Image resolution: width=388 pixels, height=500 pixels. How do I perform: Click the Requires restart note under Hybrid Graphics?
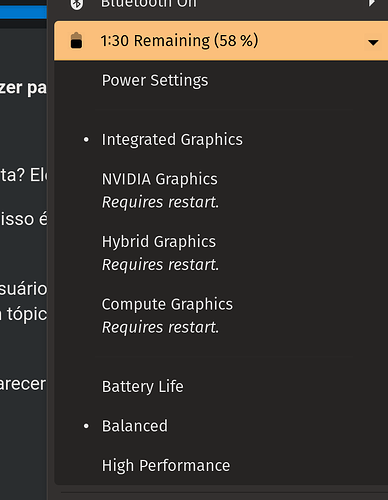[x=160, y=265]
